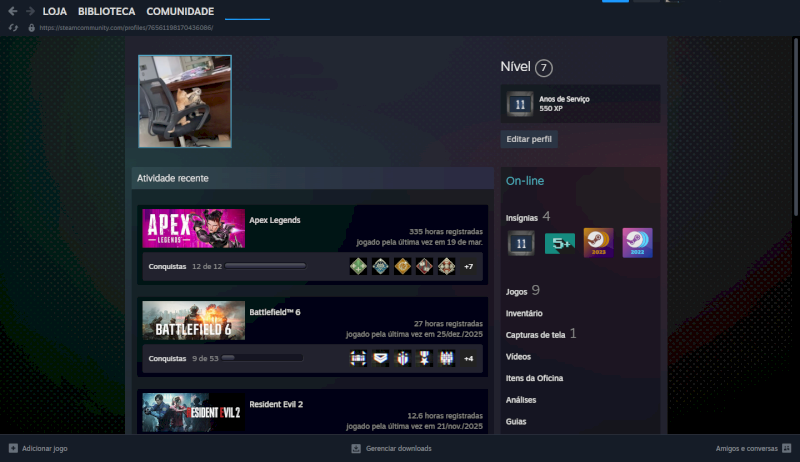Click the Gerenciar downloads icon
The image size is (800, 462).
[356, 448]
